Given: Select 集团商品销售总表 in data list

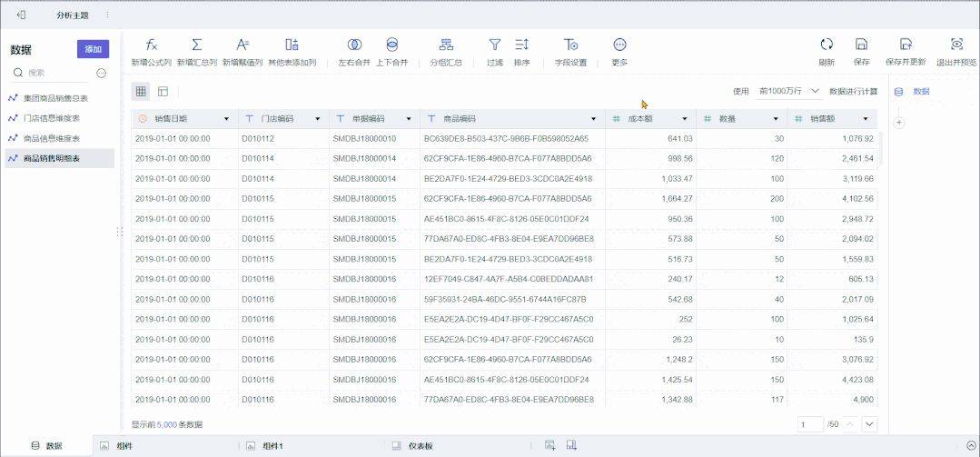Looking at the screenshot, I should click(x=57, y=98).
